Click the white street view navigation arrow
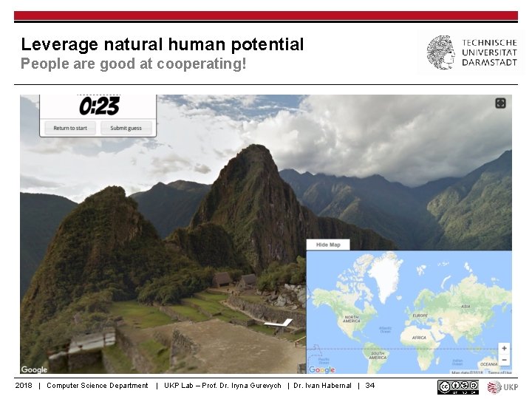532x399 pixels. click(279, 324)
